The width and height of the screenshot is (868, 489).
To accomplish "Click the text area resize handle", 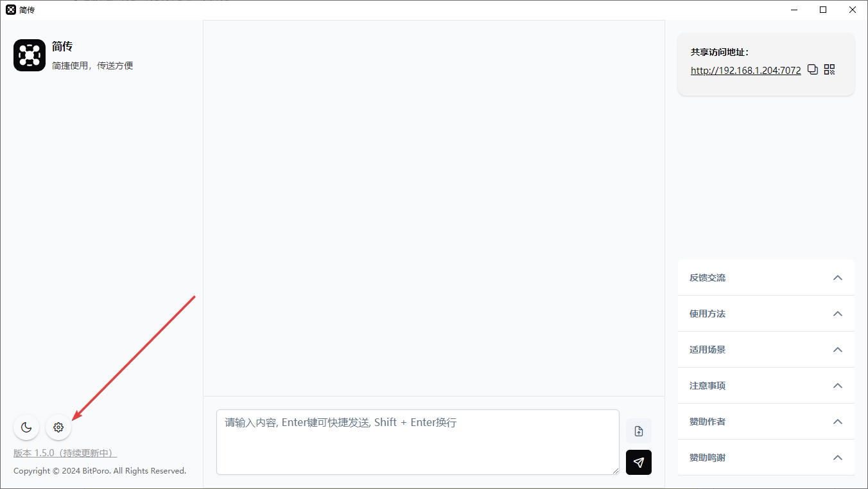I will [615, 470].
